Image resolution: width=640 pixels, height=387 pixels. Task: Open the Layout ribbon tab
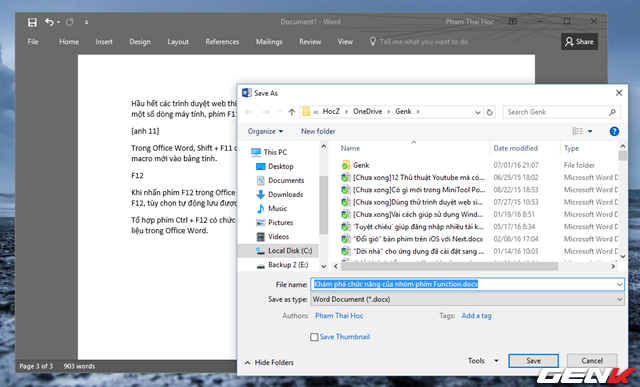[178, 42]
